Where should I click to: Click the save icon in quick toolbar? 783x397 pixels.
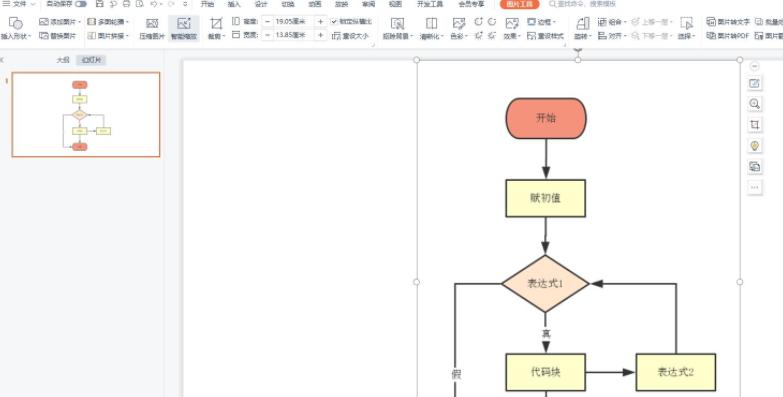click(x=99, y=4)
